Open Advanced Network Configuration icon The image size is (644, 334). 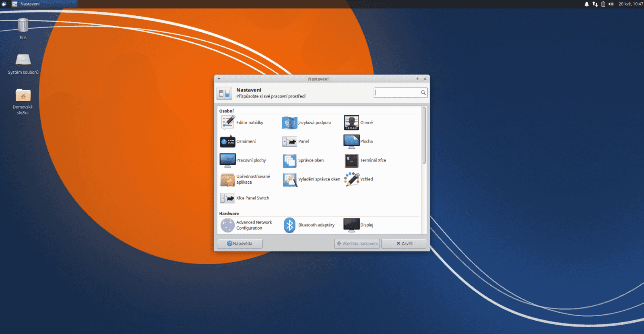[228, 225]
